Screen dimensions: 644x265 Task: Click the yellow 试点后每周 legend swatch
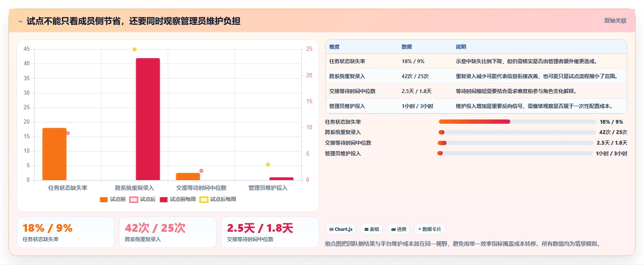(204, 199)
